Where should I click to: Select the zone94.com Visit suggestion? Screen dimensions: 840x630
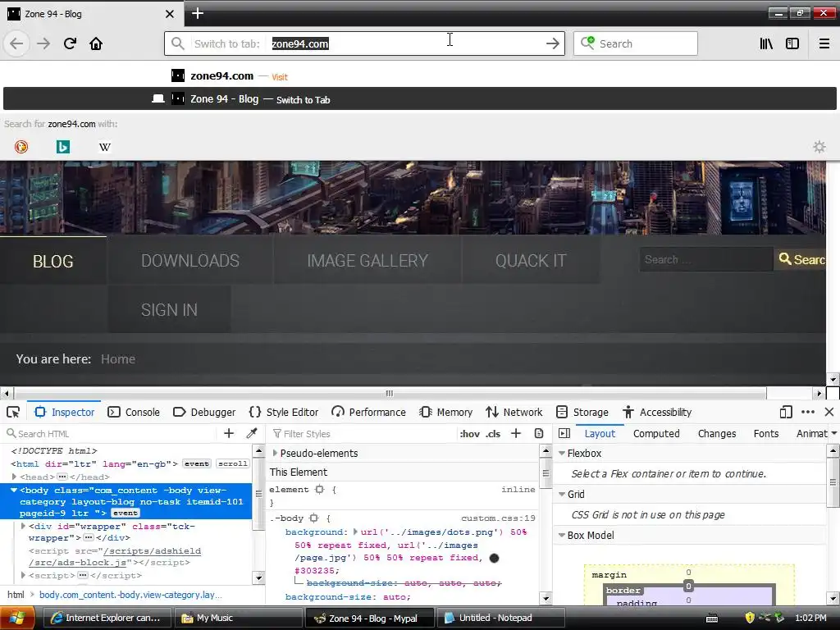(420, 76)
